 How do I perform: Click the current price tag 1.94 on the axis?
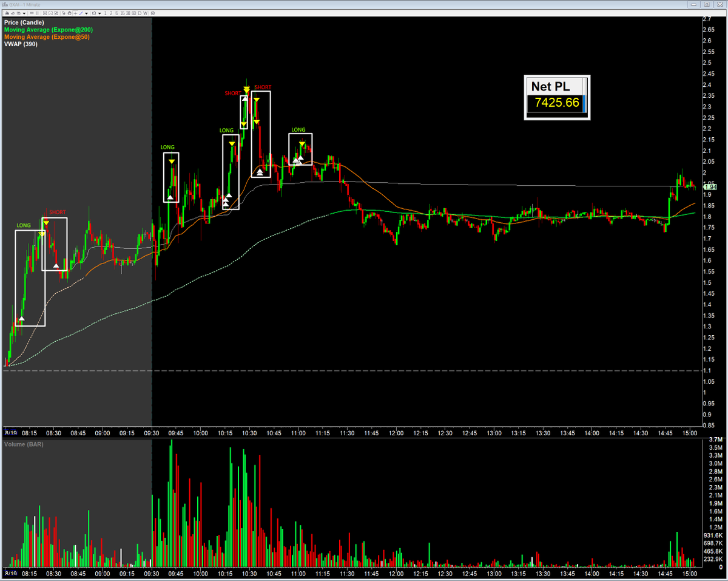(711, 187)
